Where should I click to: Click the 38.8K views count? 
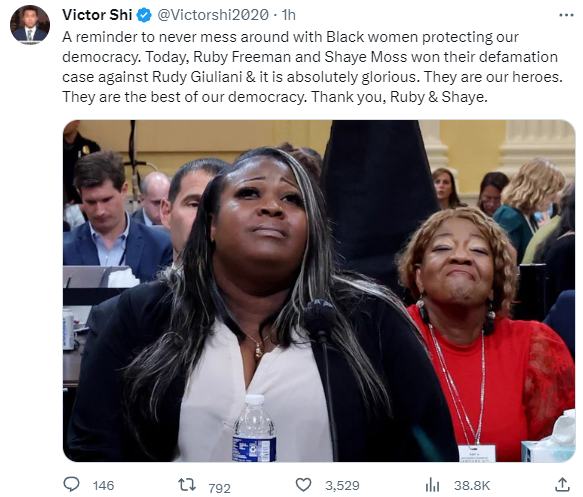coord(472,485)
